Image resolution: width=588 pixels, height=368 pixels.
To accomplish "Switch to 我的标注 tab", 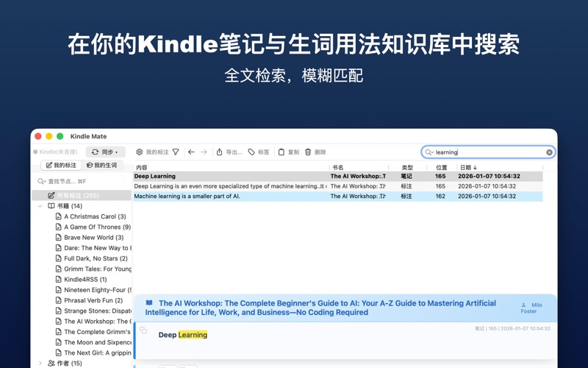I will (x=61, y=165).
